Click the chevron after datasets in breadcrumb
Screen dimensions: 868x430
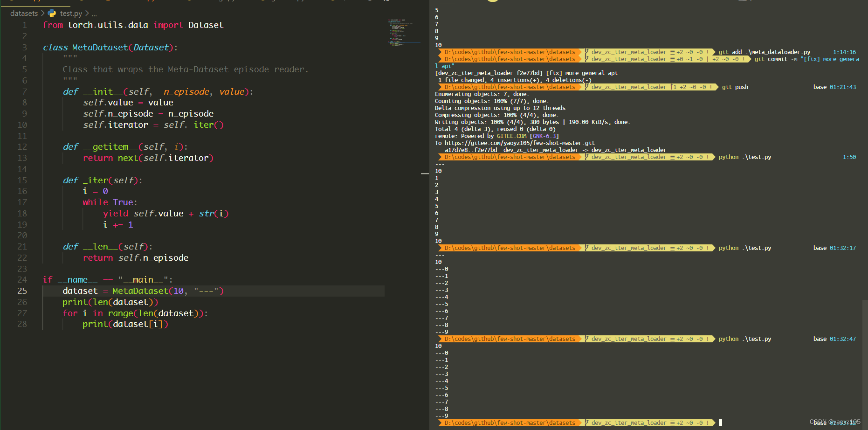(43, 14)
